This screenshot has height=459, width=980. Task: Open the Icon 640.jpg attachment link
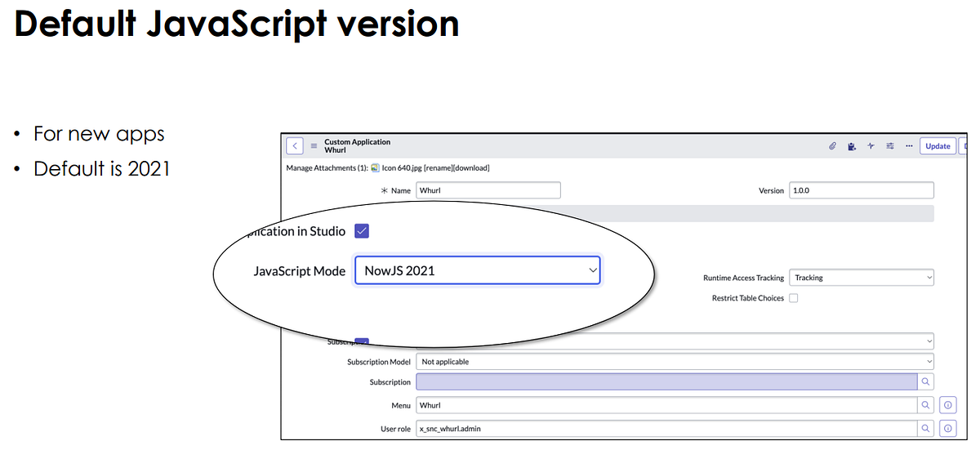click(402, 168)
